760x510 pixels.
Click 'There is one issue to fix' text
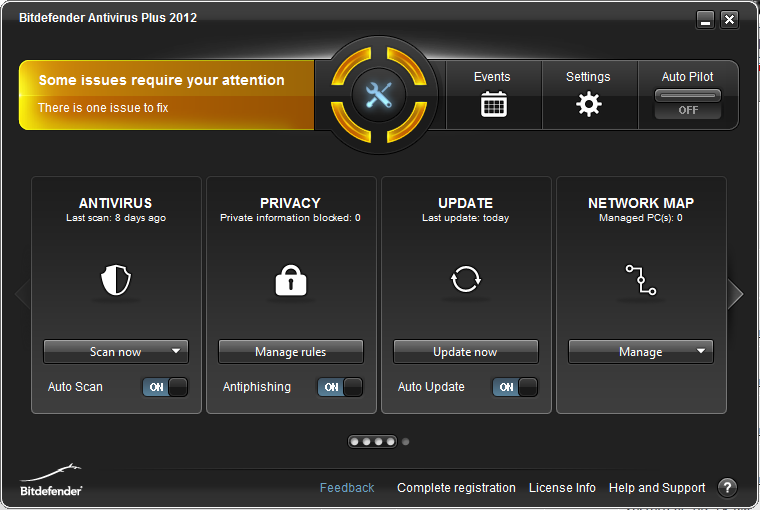point(103,108)
